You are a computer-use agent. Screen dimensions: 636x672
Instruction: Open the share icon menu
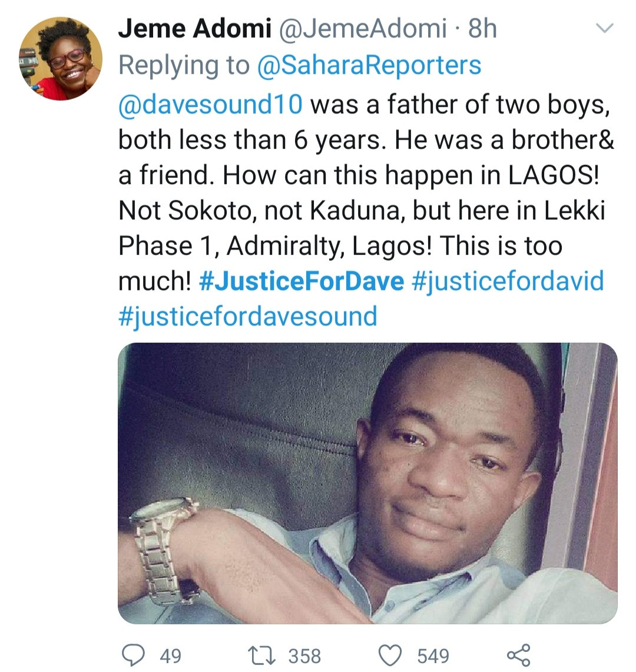coord(518,656)
